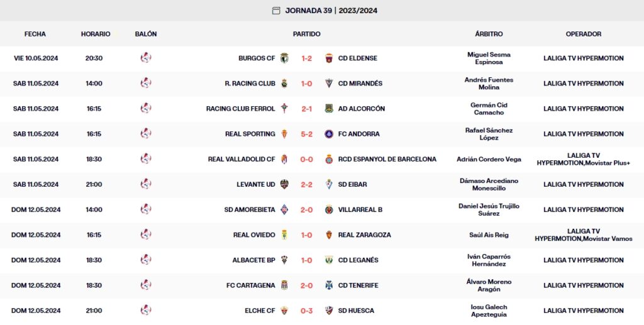Click the OPERADOR column header

tap(583, 34)
